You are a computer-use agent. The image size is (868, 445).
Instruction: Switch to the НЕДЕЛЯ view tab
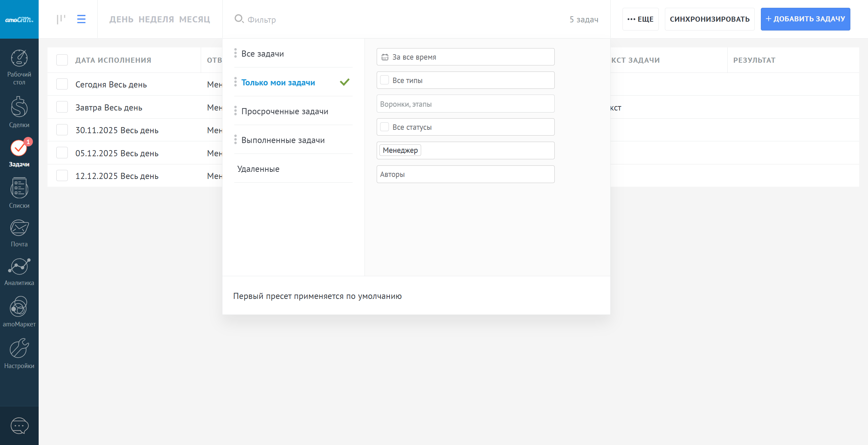pos(156,19)
